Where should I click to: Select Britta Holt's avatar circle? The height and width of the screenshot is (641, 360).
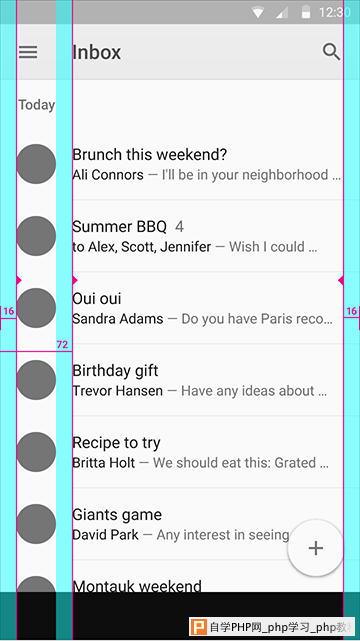pos(36,452)
